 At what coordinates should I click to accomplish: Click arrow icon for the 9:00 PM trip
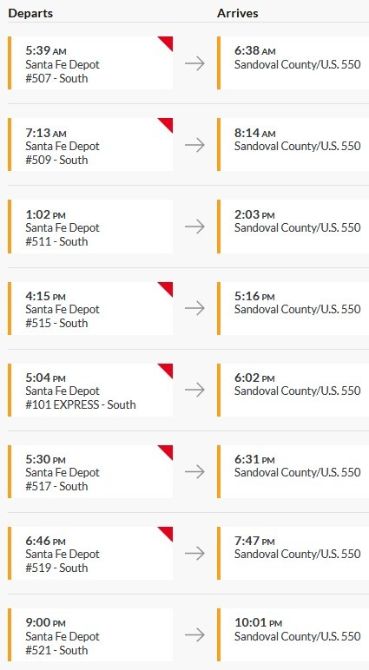coord(195,635)
